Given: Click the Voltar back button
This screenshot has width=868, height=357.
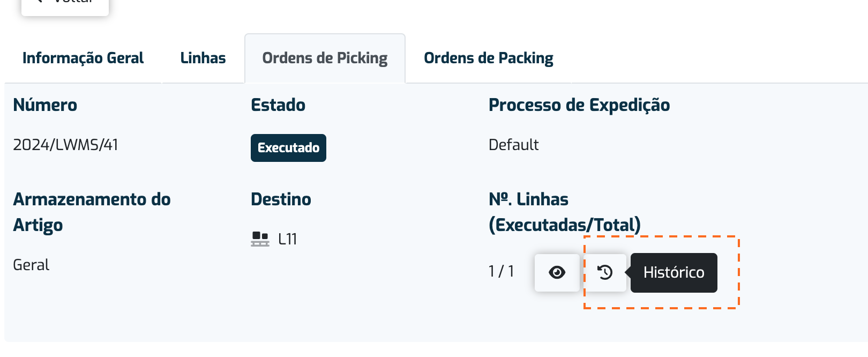Looking at the screenshot, I should (65, 4).
